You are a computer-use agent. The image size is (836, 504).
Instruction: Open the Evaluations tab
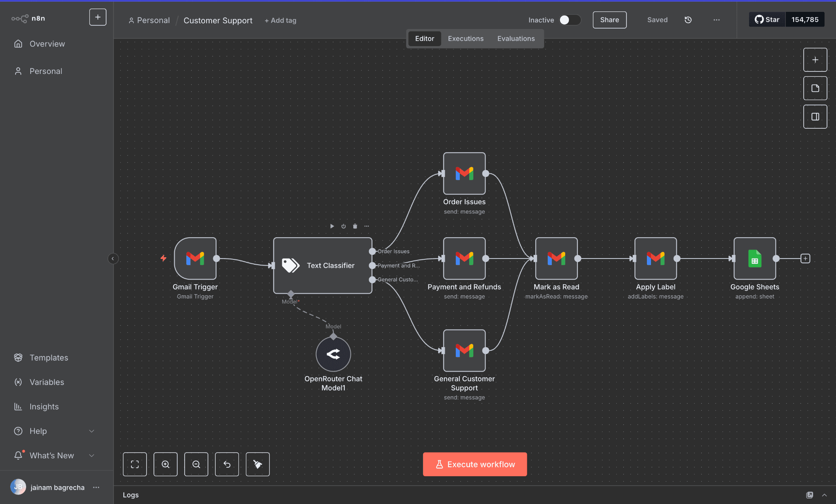point(516,38)
